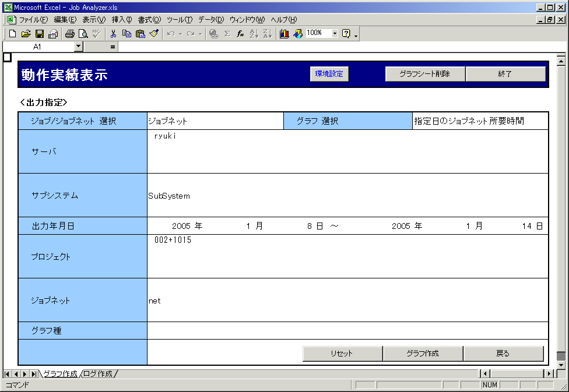Image resolution: width=569 pixels, height=392 pixels.
Task: Run the spelling check ABC icon
Action: click(97, 34)
